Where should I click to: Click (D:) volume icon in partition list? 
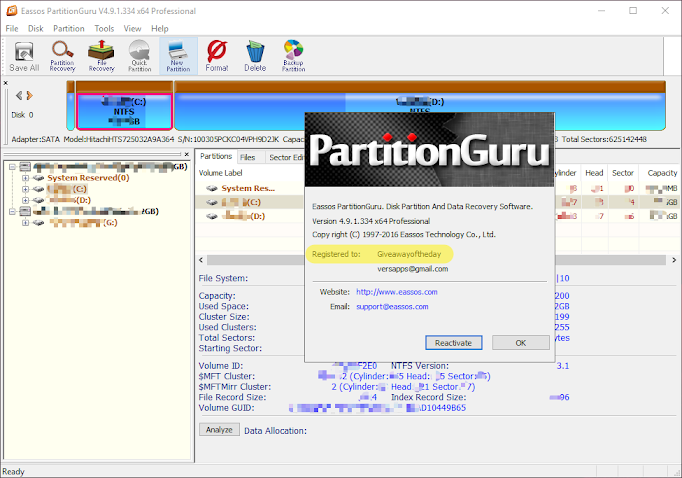[212, 216]
